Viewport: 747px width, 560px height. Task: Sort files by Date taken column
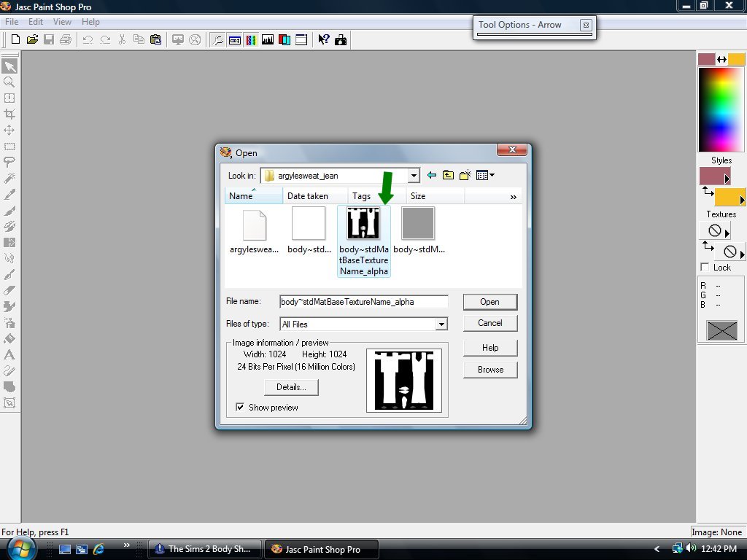(315, 195)
